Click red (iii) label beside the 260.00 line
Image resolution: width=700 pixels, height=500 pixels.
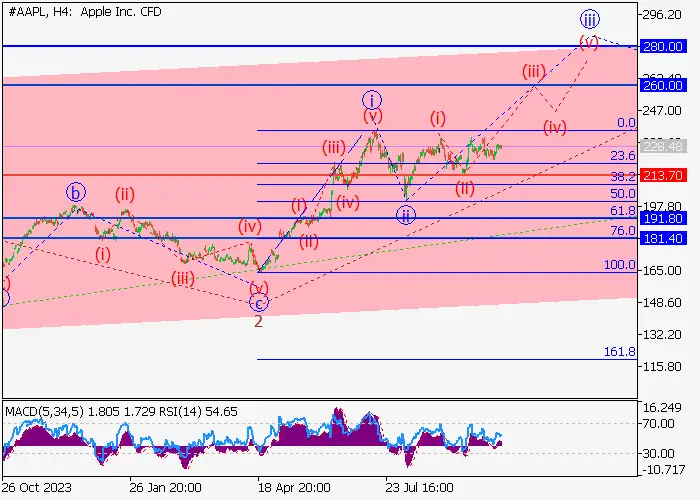(534, 71)
